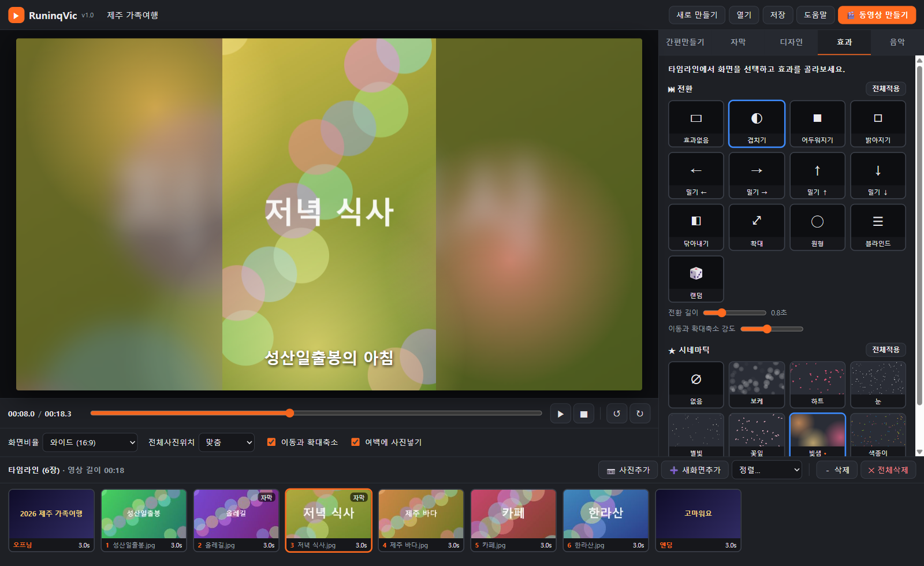
Task: Select the 원형 circle transition
Action: point(817,227)
